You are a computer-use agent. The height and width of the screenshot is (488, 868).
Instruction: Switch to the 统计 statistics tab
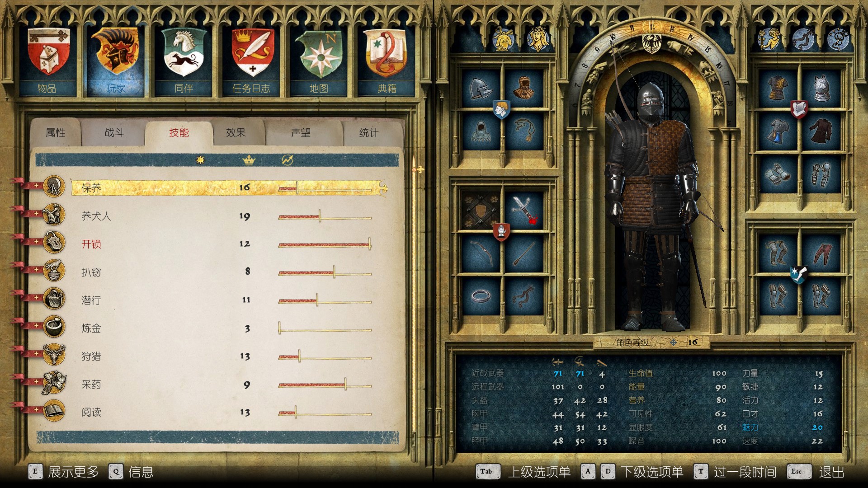[x=369, y=133]
